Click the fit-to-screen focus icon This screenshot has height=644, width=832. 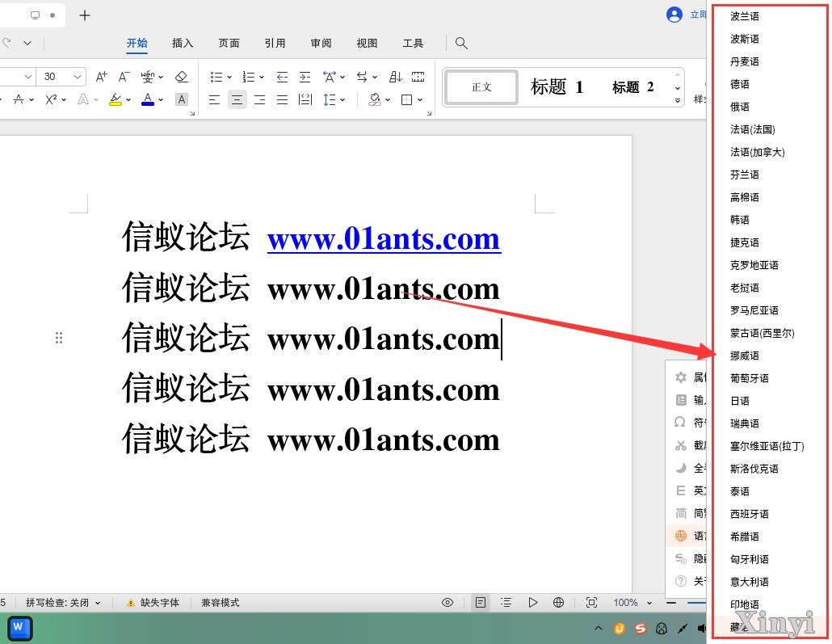coord(591,603)
